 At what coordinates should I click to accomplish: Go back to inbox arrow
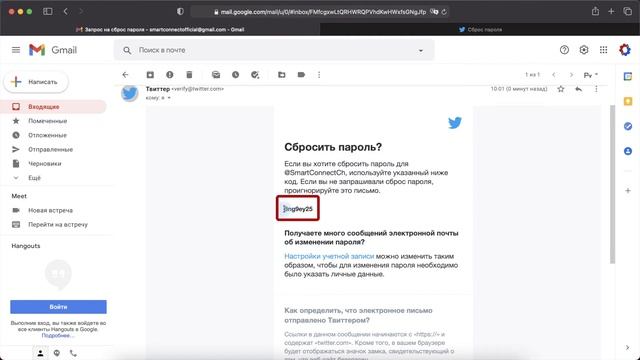(125, 75)
